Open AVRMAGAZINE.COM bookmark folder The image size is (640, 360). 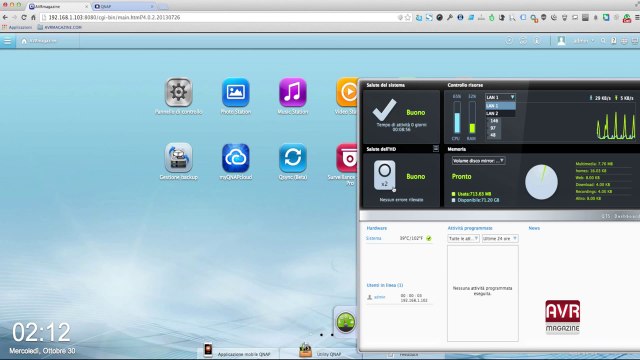pyautogui.click(x=60, y=27)
